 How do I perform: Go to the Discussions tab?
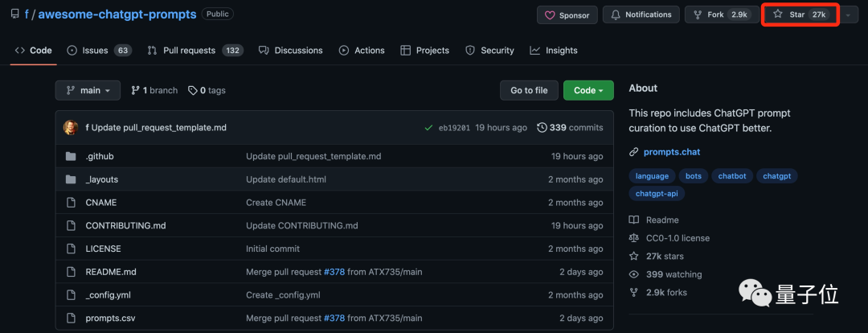[x=291, y=50]
